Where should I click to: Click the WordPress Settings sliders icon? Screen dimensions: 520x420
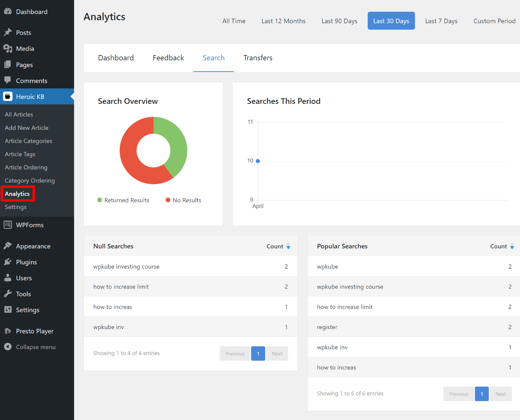pyautogui.click(x=8, y=309)
